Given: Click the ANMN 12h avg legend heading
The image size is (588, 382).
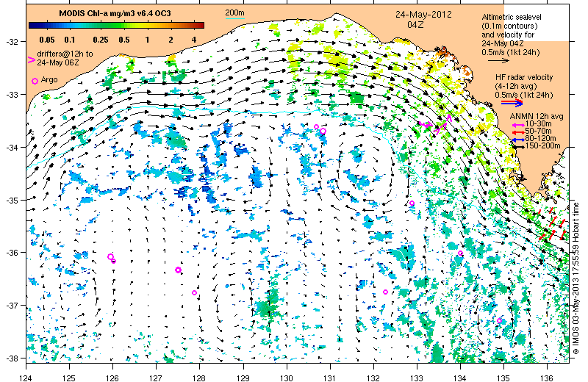Looking at the screenshot, I should pyautogui.click(x=537, y=116).
